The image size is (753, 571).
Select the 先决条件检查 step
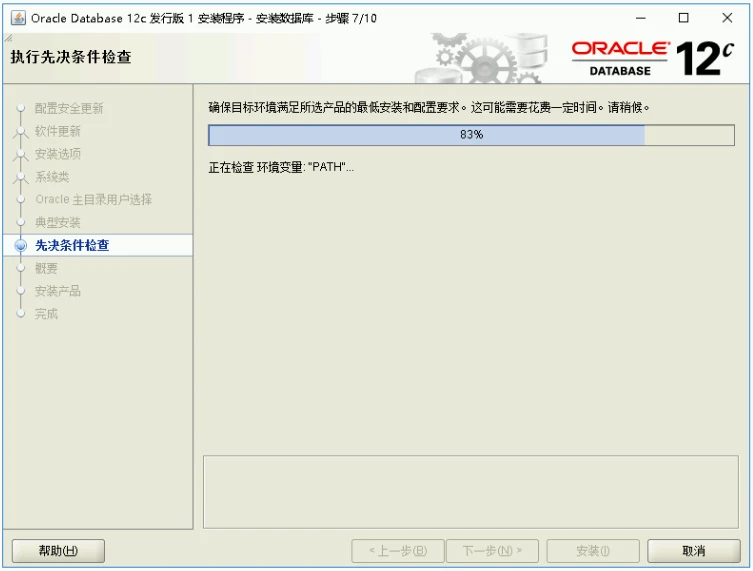point(72,245)
